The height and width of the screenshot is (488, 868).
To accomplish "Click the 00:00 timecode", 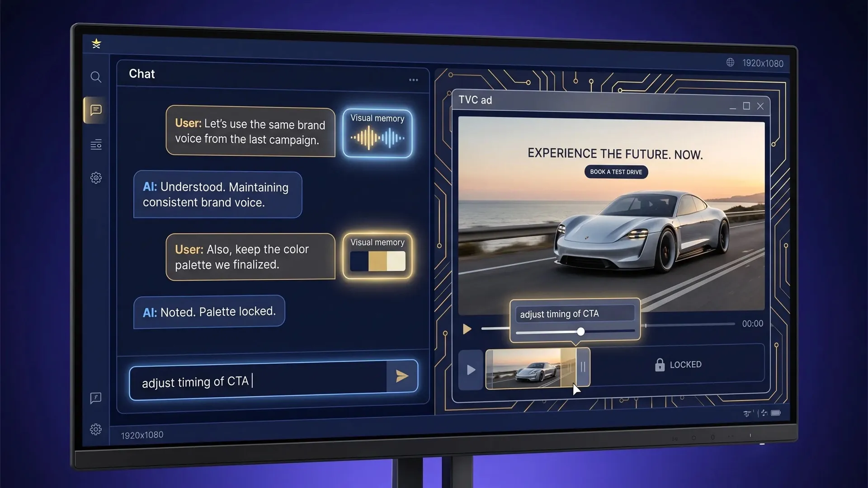I will 752,324.
